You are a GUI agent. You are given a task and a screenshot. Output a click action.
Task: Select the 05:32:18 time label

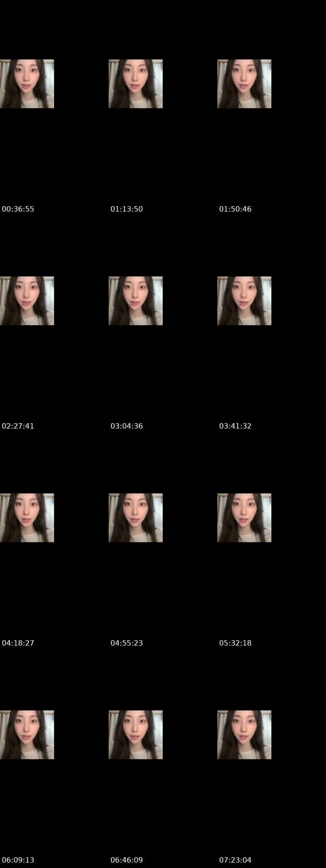coord(235,643)
